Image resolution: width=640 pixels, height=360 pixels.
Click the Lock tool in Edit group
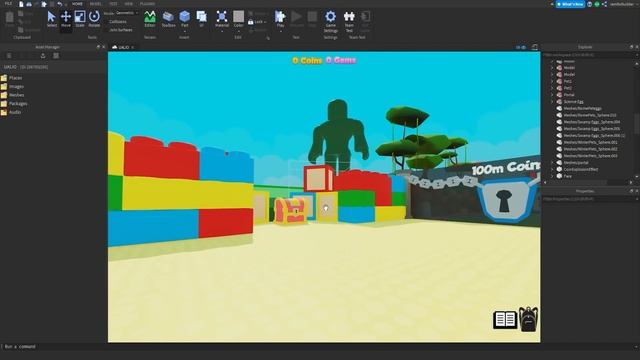tap(257, 22)
